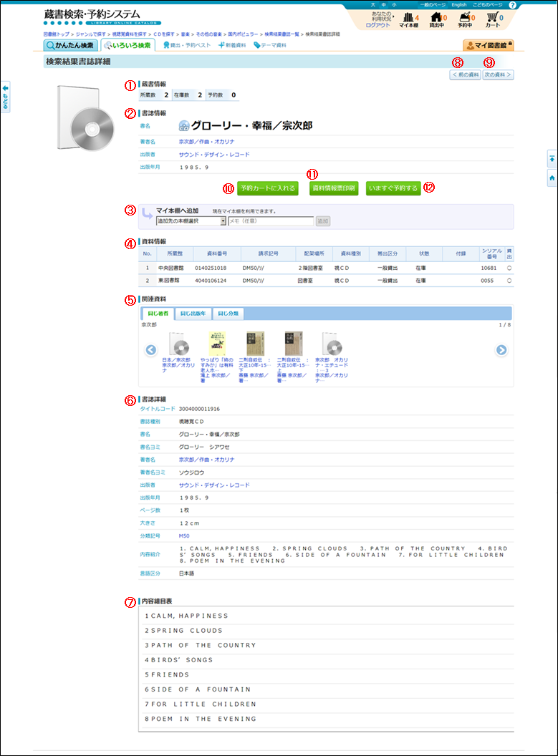The width and height of the screenshot is (558, 756).
Task: Switch to かんたん検索 tab
Action: point(71,45)
